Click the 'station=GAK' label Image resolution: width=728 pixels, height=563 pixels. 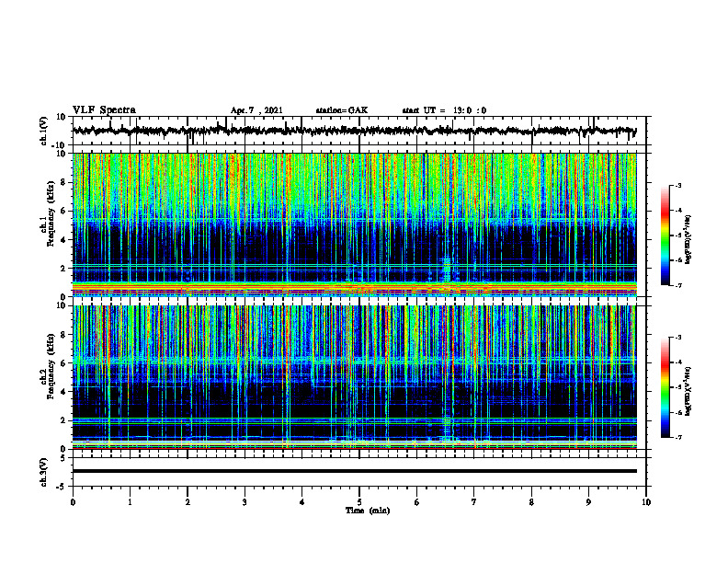(x=342, y=110)
